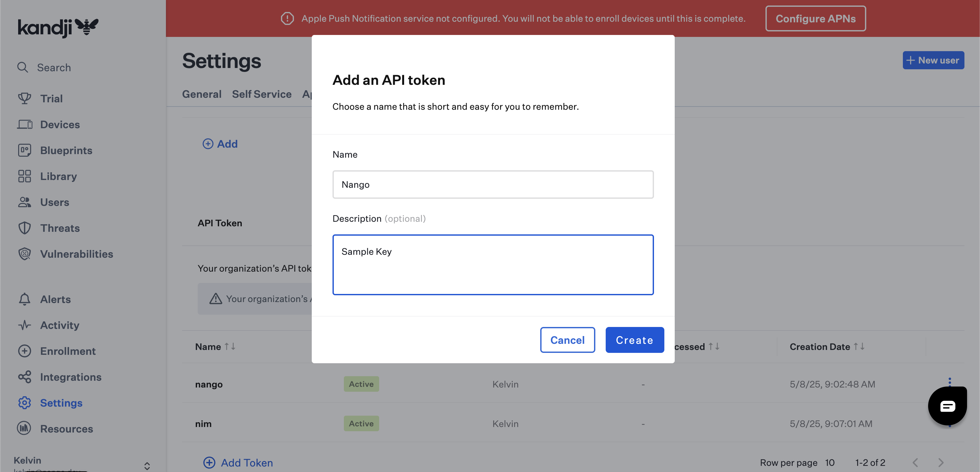The height and width of the screenshot is (472, 980).
Task: Open the Devices sidebar icon
Action: click(25, 124)
